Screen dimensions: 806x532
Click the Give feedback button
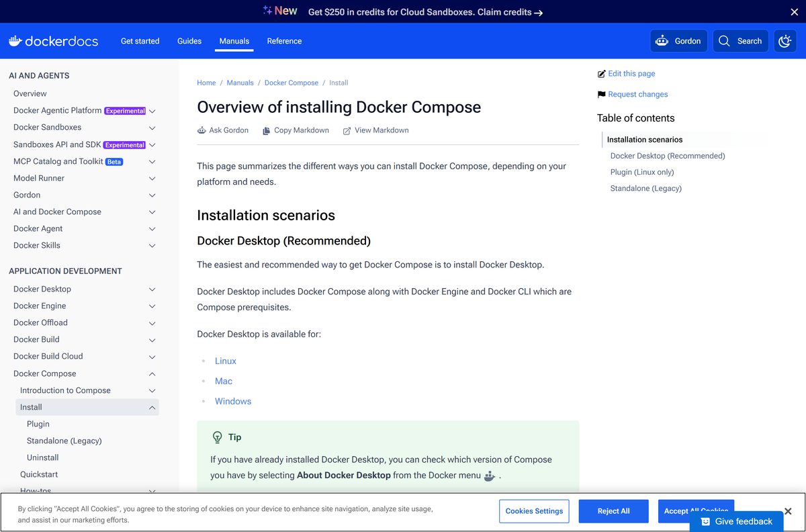tap(736, 521)
